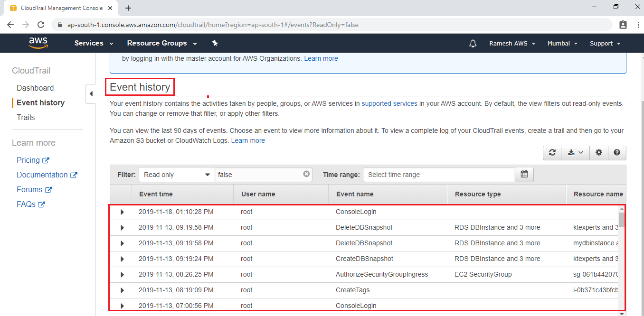
Task: Click the AWS logo home icon
Action: point(38,43)
